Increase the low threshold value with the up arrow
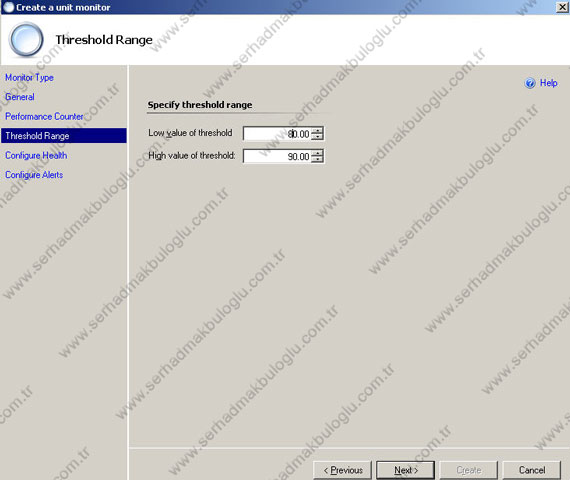Screen dimensions: 570x480 pos(317,130)
